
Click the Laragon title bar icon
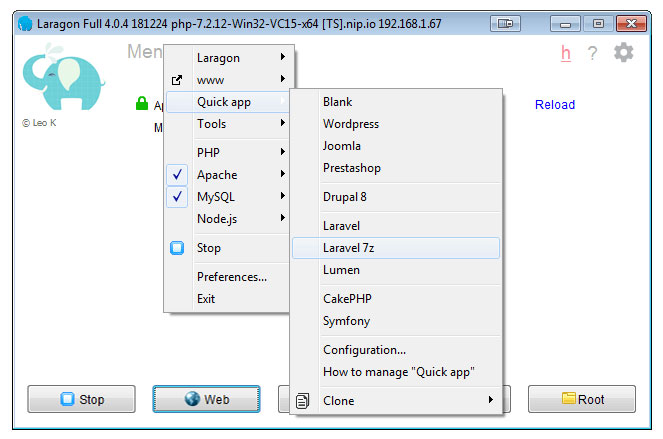pos(25,24)
